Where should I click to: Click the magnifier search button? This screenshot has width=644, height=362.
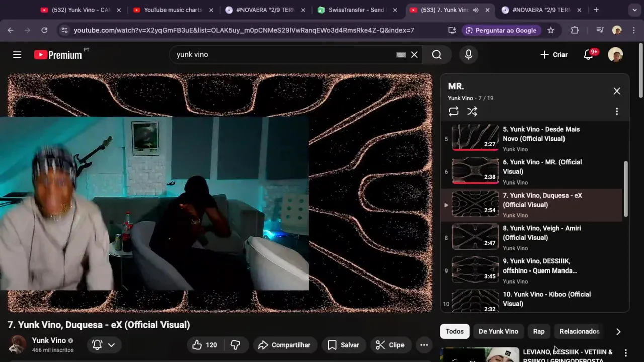[x=437, y=55]
